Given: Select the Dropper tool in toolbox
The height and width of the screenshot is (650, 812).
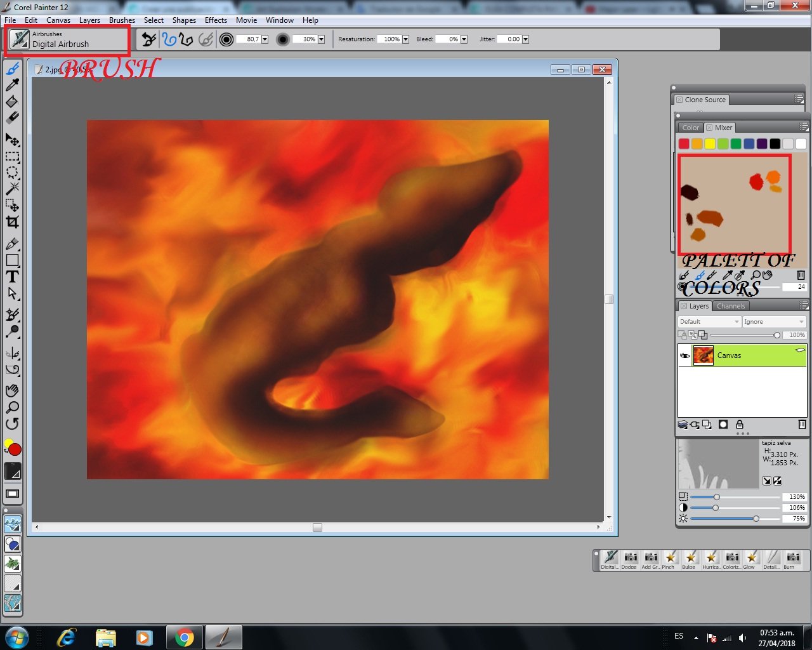Looking at the screenshot, I should tap(12, 84).
